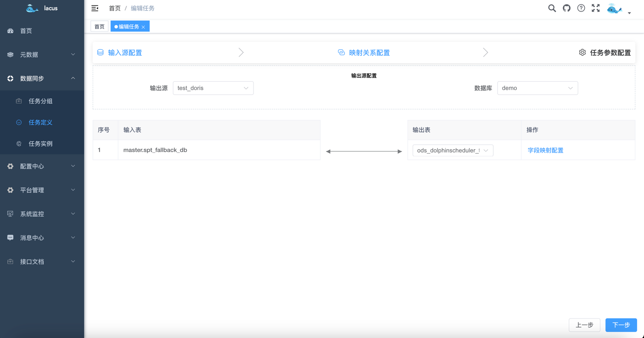Expand the 接口文档 menu chevron
Image resolution: width=644 pixels, height=338 pixels.
pyautogui.click(x=73, y=262)
